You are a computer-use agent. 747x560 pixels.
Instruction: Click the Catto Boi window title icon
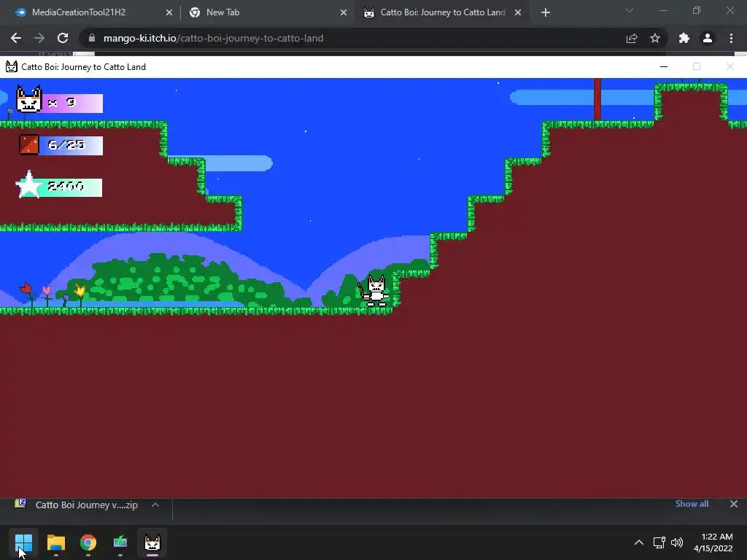click(x=12, y=66)
